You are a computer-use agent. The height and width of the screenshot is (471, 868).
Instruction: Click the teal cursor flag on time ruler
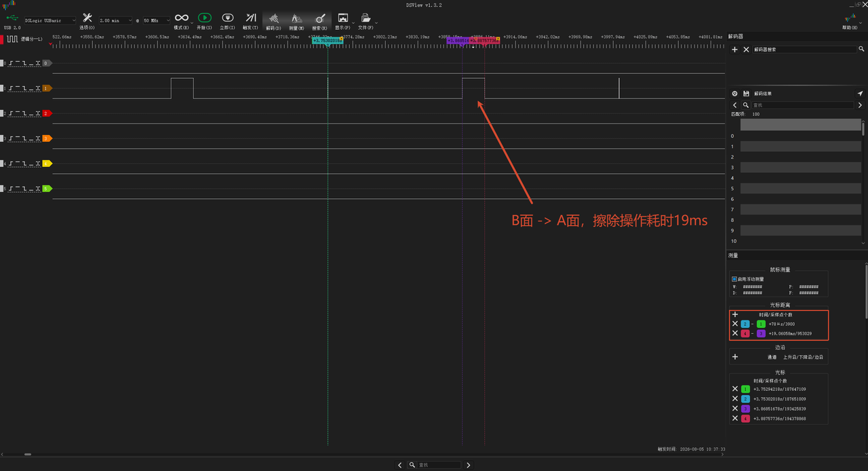pyautogui.click(x=328, y=41)
